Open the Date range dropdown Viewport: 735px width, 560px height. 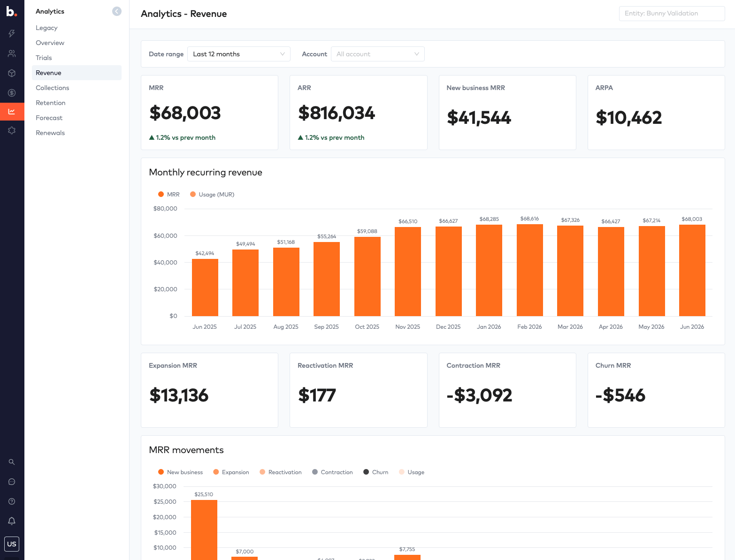[239, 54]
